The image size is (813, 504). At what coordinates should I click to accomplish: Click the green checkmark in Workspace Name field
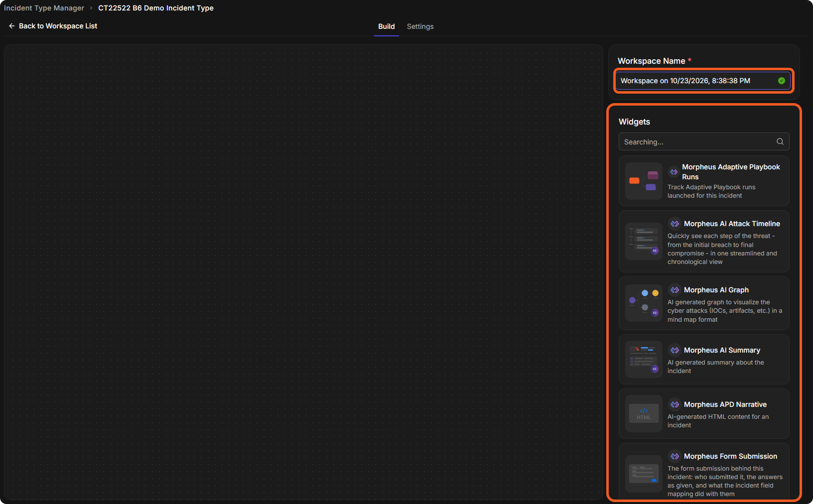[x=782, y=81]
